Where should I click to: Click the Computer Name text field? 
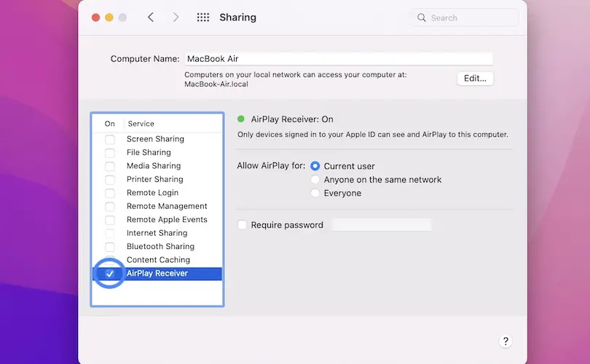click(337, 58)
